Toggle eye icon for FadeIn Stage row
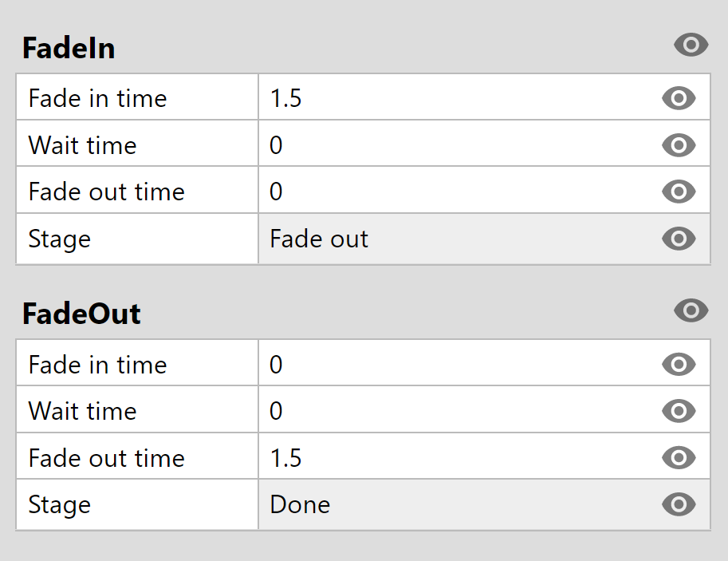The image size is (728, 561). tap(679, 239)
